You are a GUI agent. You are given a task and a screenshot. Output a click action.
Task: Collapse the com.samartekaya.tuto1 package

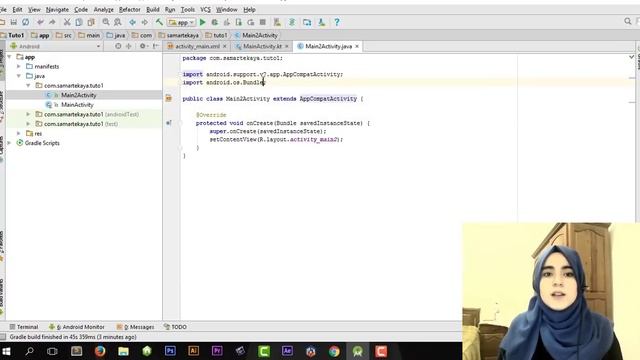[x=28, y=85]
